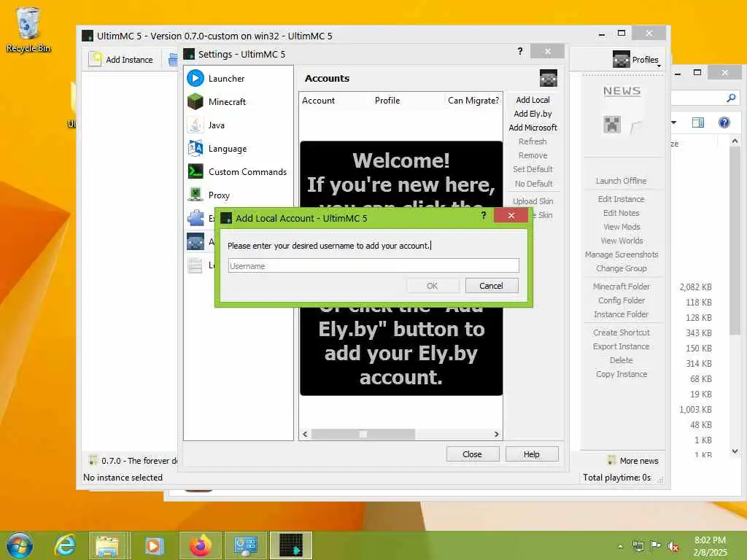Click the network tray icon
This screenshot has height=560, width=747.
[638, 546]
